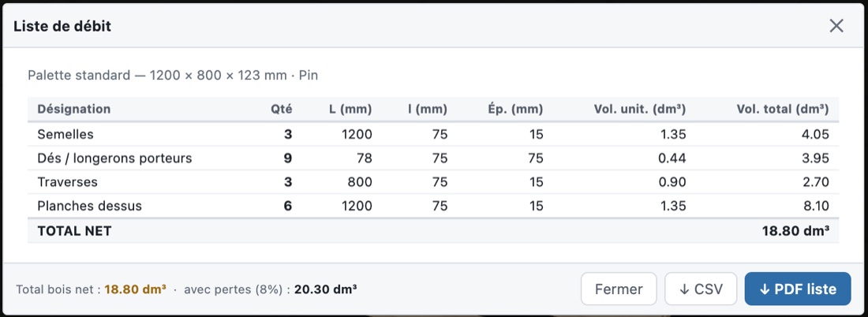Screen dimensions: 868x317
Task: Click the TOTAL NET row label
Action: (74, 231)
